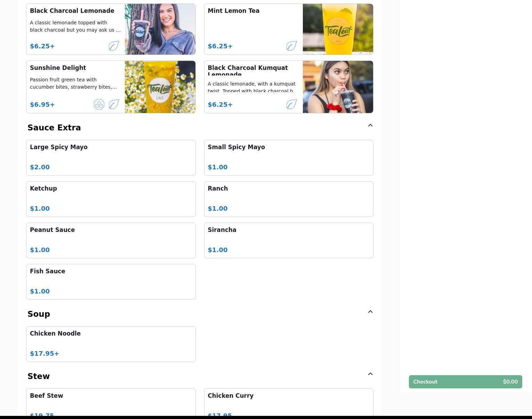Pick the Ranch sauce item

288,199
